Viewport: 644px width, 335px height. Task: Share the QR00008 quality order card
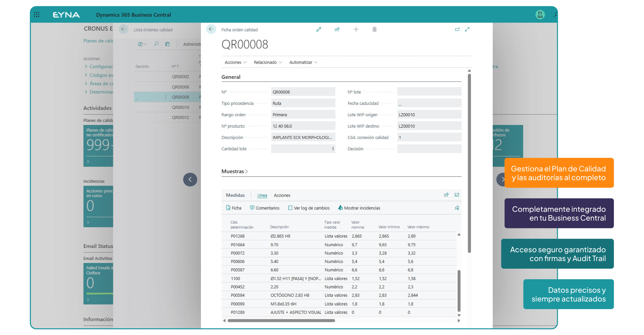tap(337, 29)
